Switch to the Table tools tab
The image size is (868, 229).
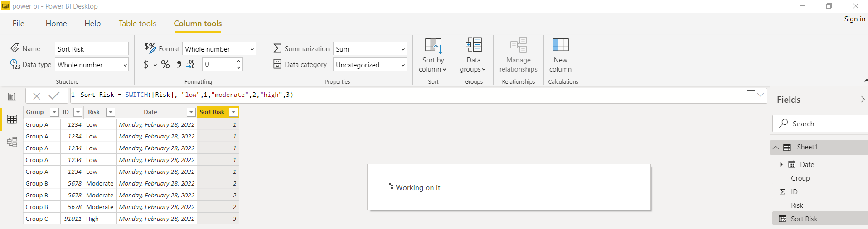(137, 24)
